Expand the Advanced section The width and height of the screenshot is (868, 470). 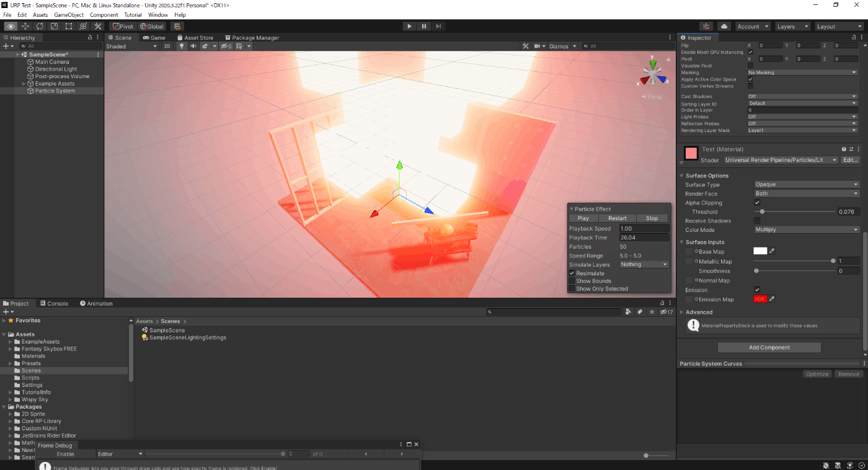click(x=682, y=313)
